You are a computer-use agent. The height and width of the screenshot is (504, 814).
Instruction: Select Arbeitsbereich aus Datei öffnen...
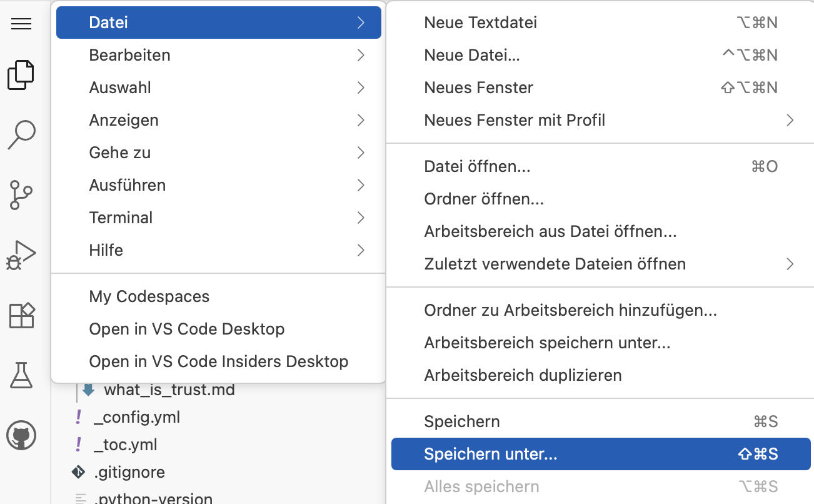click(x=601, y=231)
